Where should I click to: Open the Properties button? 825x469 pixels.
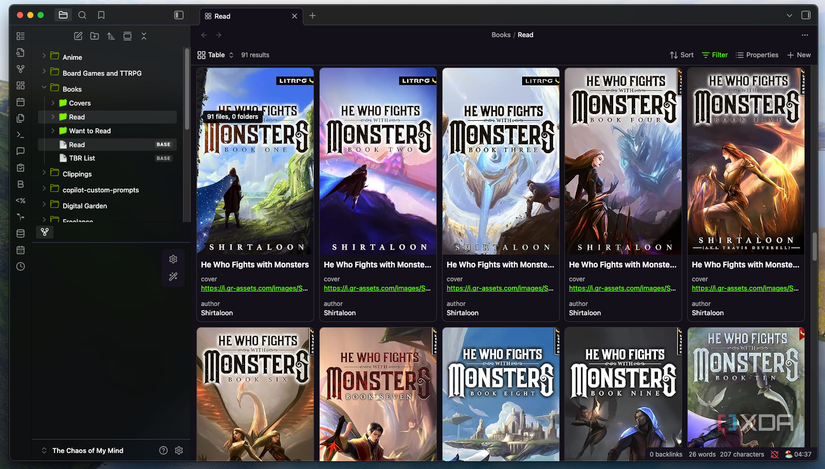(757, 55)
